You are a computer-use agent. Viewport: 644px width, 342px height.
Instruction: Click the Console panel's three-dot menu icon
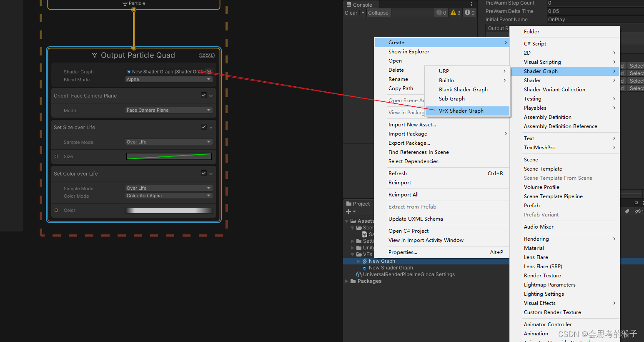pos(471,4)
